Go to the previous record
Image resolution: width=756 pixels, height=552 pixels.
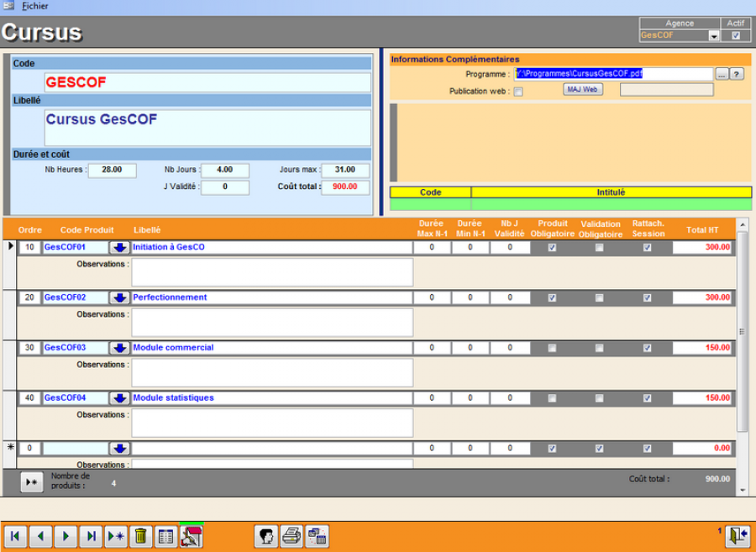pos(40,535)
